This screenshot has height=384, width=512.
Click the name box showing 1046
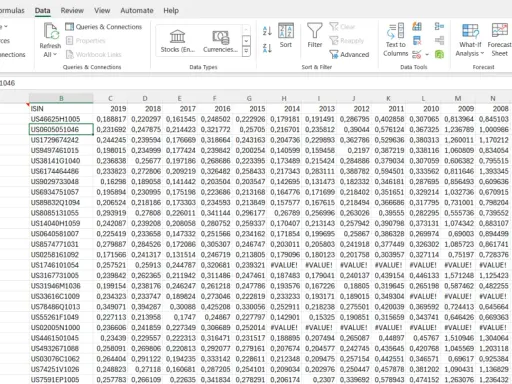pyautogui.click(x=7, y=83)
